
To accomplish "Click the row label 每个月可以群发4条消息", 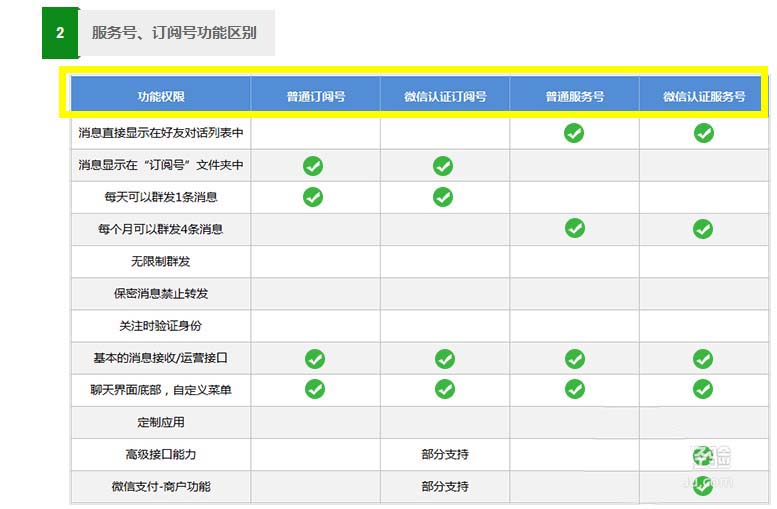I will (161, 229).
